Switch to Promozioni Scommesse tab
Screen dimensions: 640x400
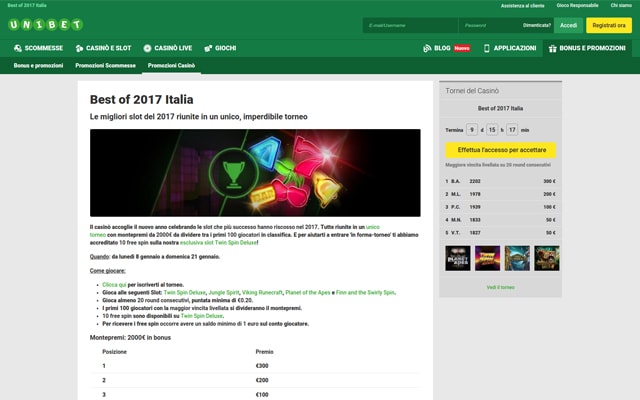pos(105,65)
